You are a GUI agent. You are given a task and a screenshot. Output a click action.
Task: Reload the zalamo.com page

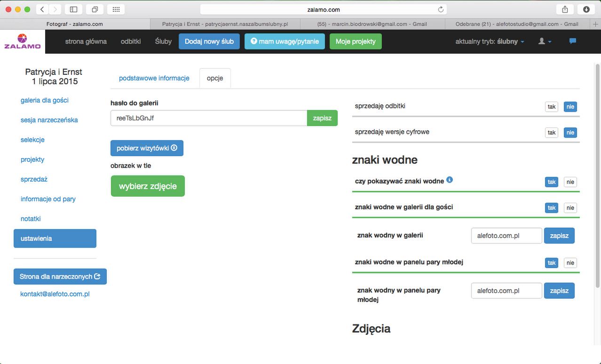tap(441, 9)
